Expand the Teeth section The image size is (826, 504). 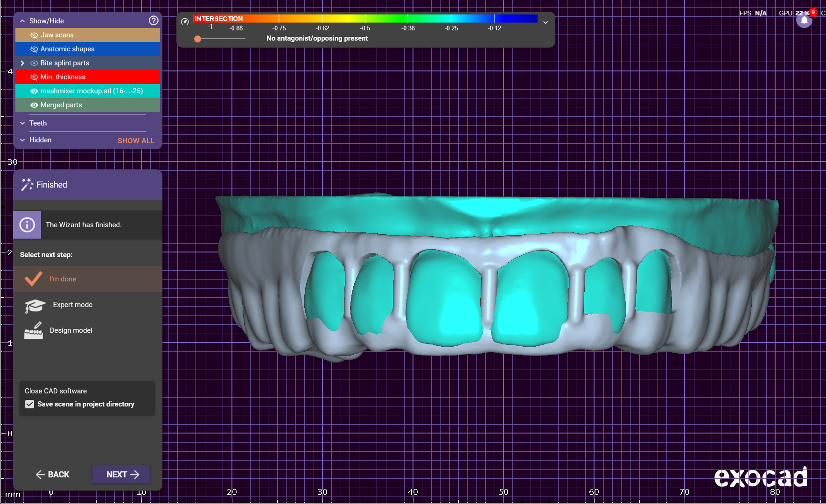tap(22, 123)
